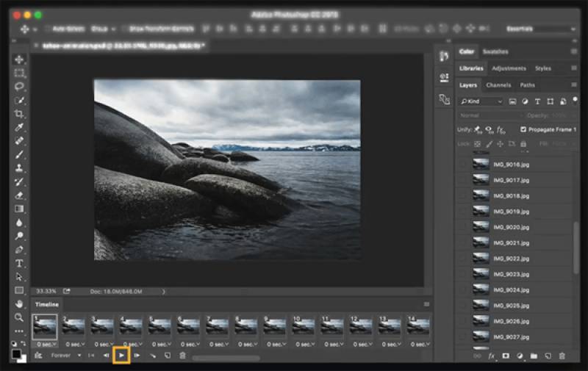
Task: Activate the Hand tool
Action: point(20,303)
